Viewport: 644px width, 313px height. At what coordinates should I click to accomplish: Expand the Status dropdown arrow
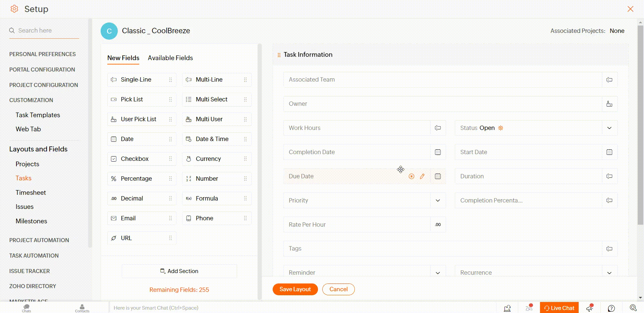coord(609,128)
